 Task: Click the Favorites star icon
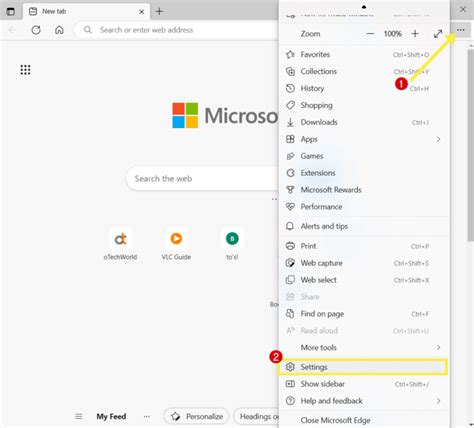pyautogui.click(x=290, y=54)
